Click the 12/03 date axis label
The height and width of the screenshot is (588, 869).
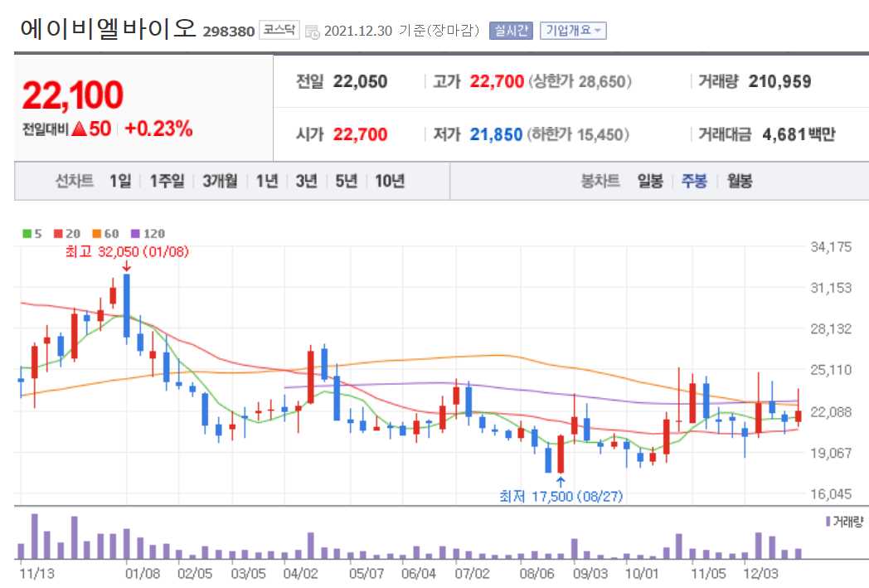click(760, 573)
